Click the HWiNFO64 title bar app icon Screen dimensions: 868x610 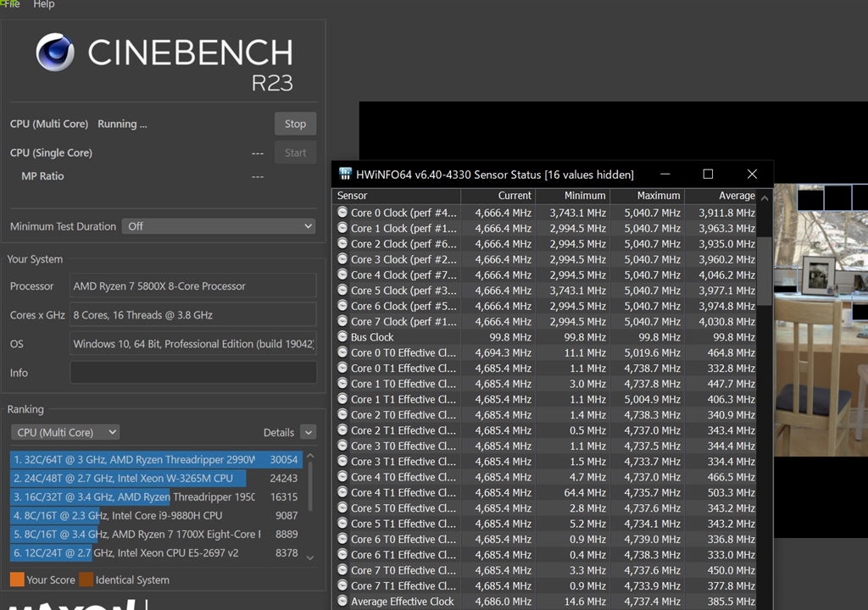coord(345,175)
